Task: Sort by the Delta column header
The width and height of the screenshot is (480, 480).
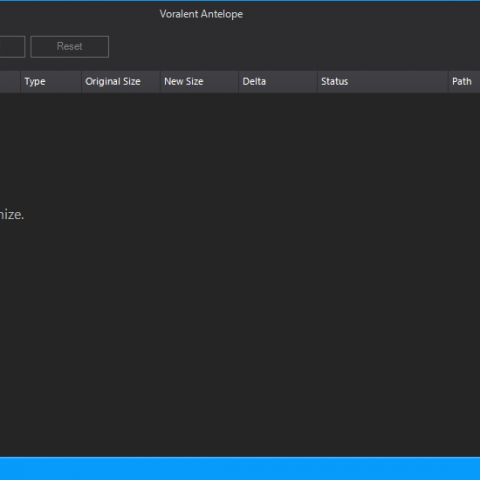Action: 278,82
